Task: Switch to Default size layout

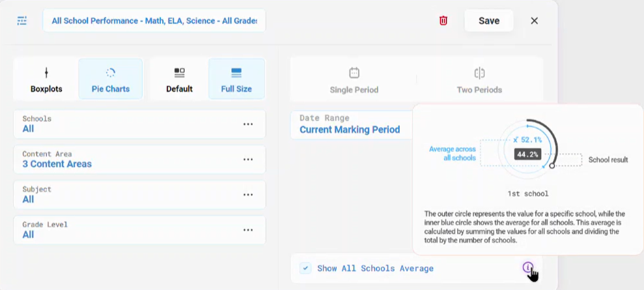Action: [180, 80]
